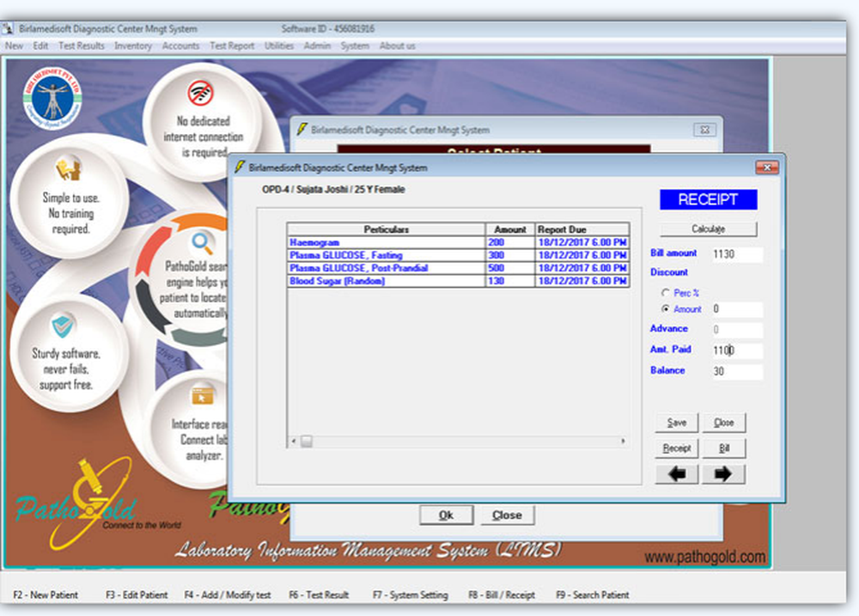Click the interface icon above 'Interface ready'
Screen dimensions: 859x616
[202, 395]
